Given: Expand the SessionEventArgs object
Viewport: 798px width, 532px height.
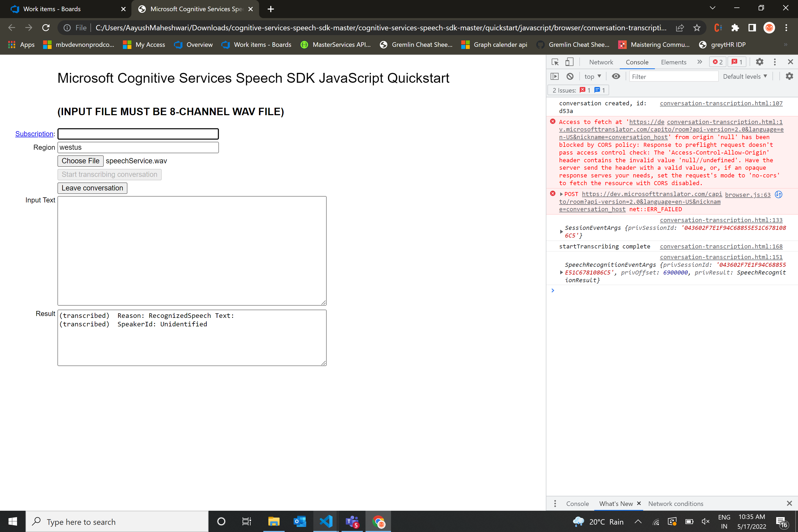Looking at the screenshot, I should click(x=561, y=231).
